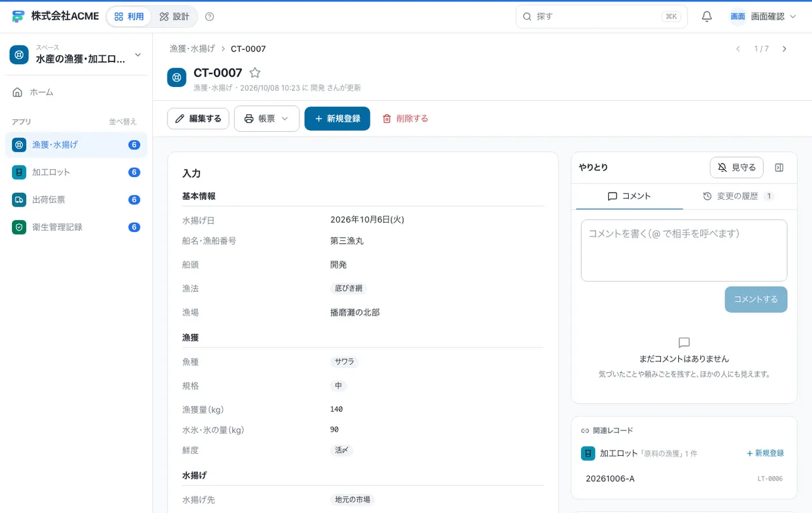Click into the コメントを書く text box
The height and width of the screenshot is (513, 812).
coord(684,250)
